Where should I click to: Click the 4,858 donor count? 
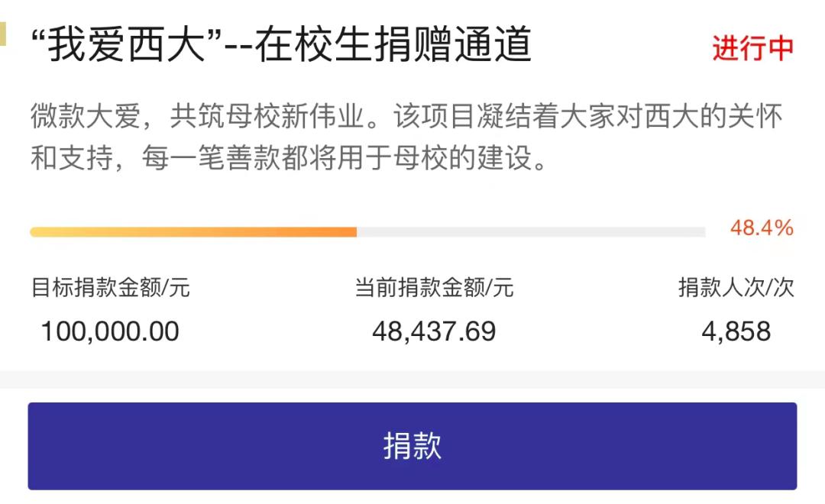point(736,331)
